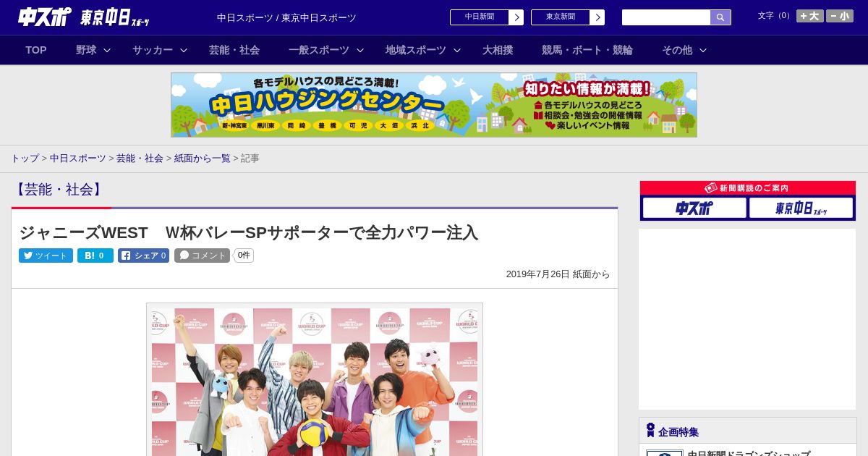Click the 【芸能・社会】 section heading
868x456 pixels.
tap(58, 190)
